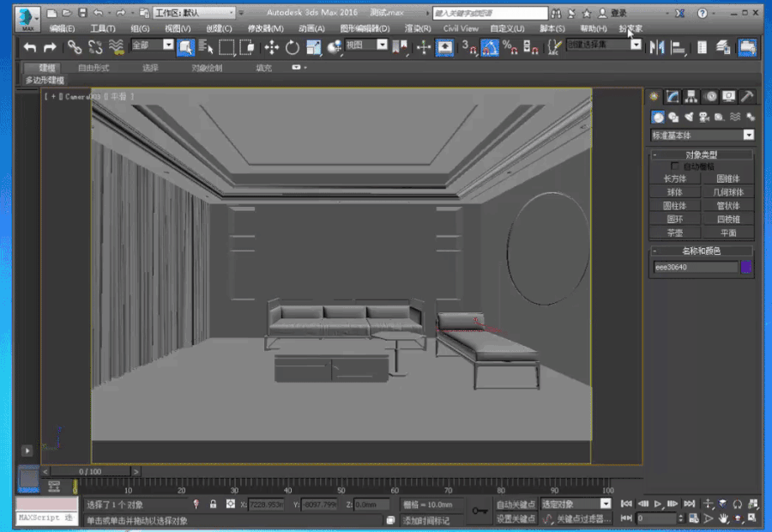This screenshot has width=772, height=532.
Task: Click the Align tool icon
Action: [678, 47]
